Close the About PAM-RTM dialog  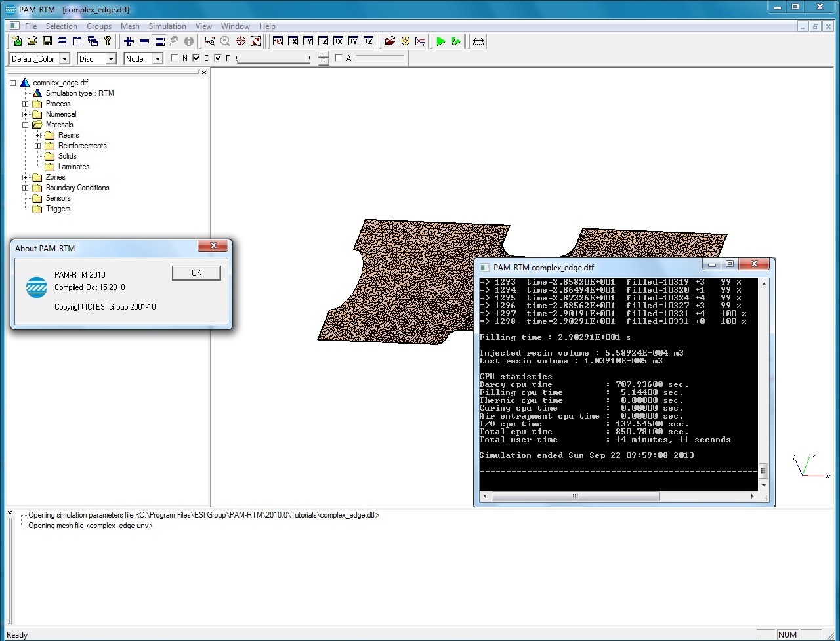pyautogui.click(x=213, y=246)
